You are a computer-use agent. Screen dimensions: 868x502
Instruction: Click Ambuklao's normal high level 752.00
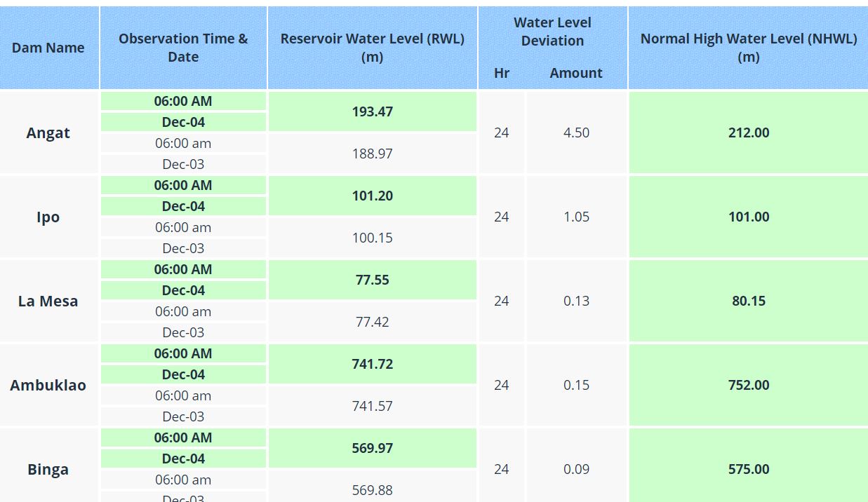point(748,385)
